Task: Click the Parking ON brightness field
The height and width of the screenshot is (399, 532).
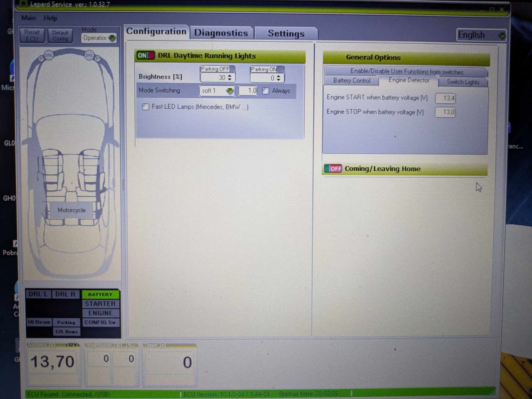Action: point(267,78)
